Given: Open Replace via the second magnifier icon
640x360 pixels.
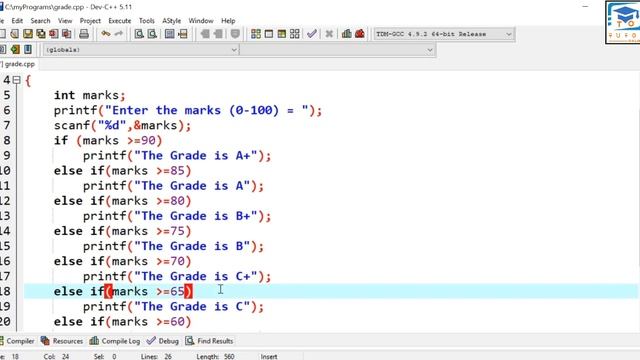Looking at the screenshot, I should pos(152,34).
